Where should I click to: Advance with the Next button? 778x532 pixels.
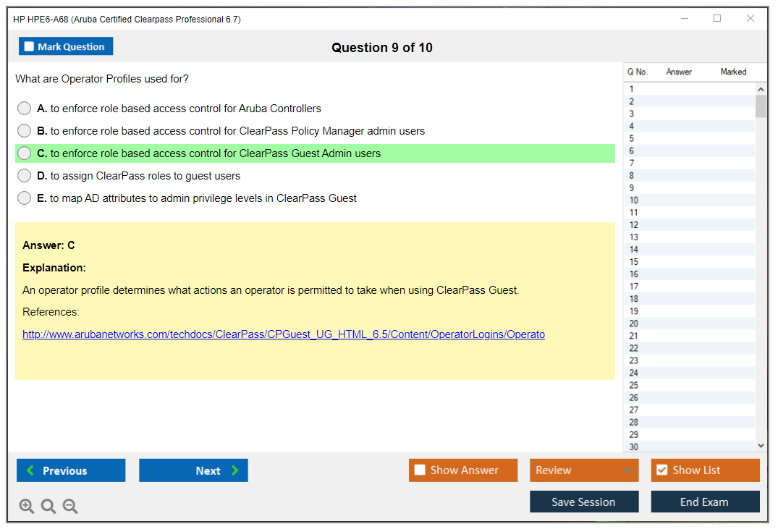point(193,470)
